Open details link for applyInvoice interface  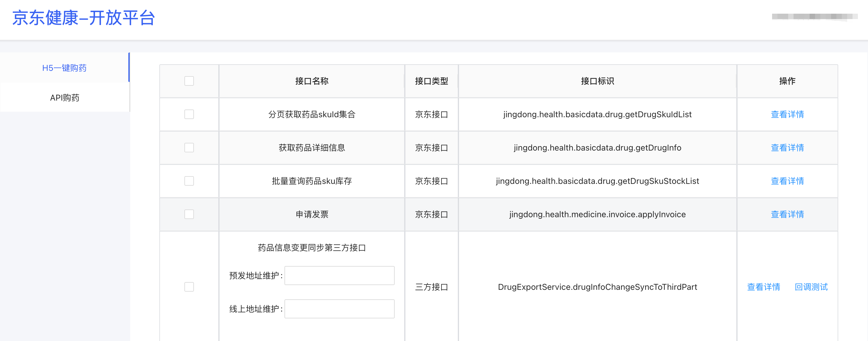pyautogui.click(x=787, y=215)
